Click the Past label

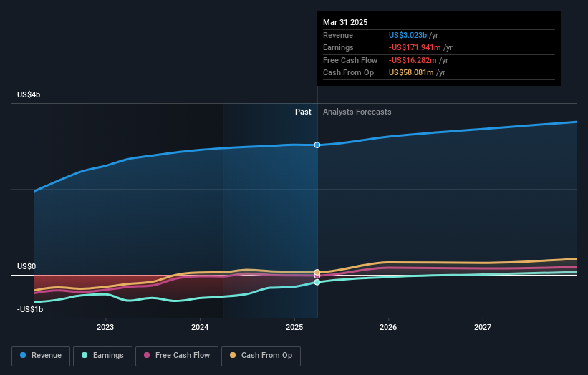303,112
